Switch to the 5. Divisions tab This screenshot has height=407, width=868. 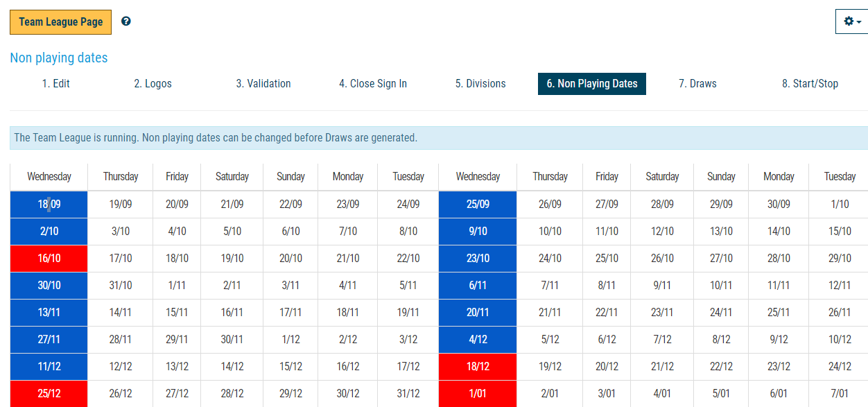(x=480, y=84)
